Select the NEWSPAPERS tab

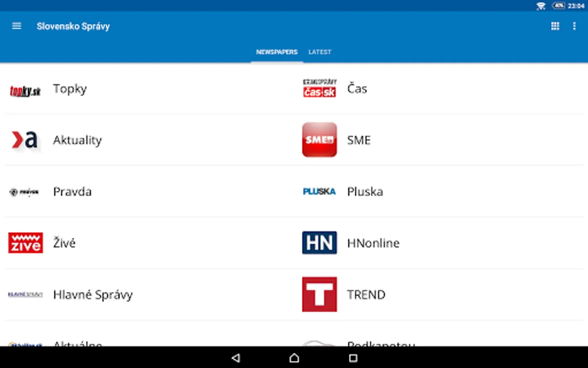point(277,52)
